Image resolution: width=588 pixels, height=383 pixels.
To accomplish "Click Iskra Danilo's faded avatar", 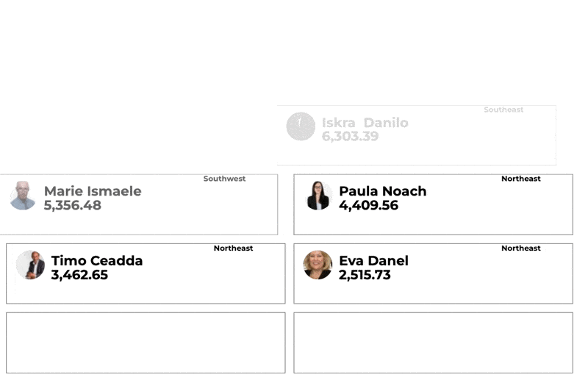I will [x=301, y=126].
